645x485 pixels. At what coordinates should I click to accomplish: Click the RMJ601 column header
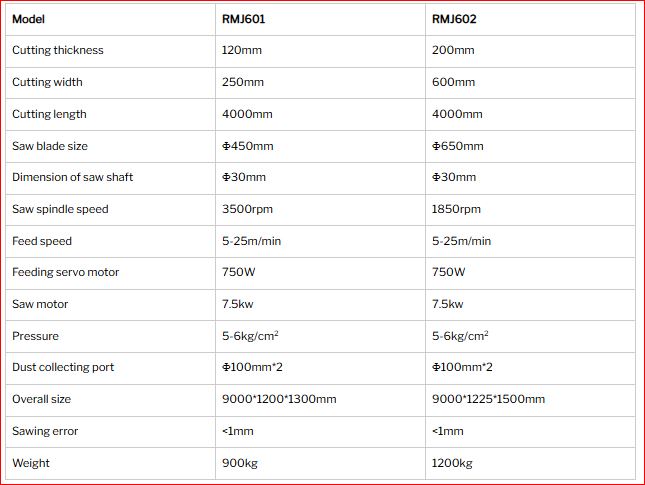244,19
